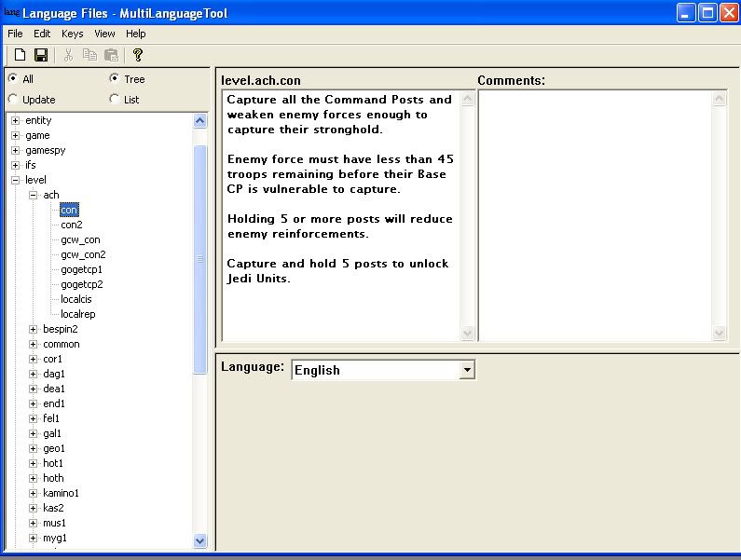Click the text box scroll up arrow
The image size is (741, 560).
click(x=467, y=98)
